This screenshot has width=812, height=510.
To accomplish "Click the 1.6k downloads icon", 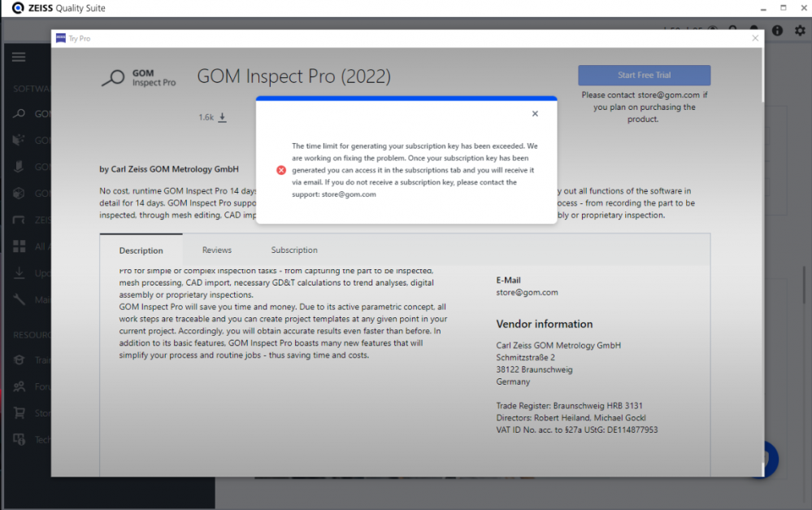I will click(222, 118).
